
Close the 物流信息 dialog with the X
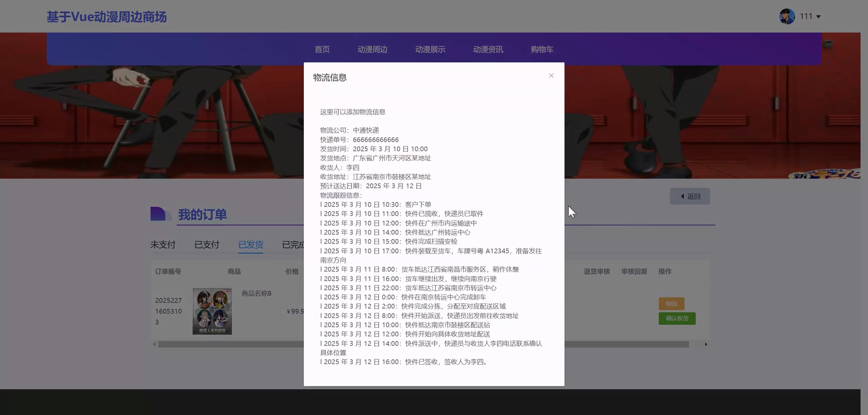coord(551,75)
